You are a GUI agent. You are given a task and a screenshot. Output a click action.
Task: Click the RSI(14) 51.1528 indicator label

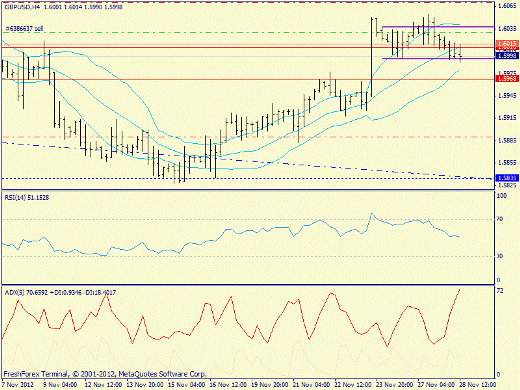click(27, 198)
